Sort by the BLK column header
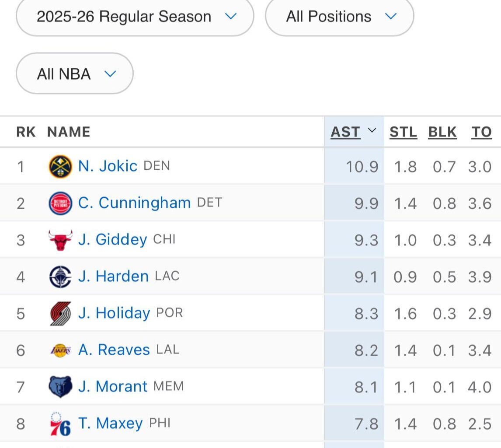 click(x=442, y=132)
